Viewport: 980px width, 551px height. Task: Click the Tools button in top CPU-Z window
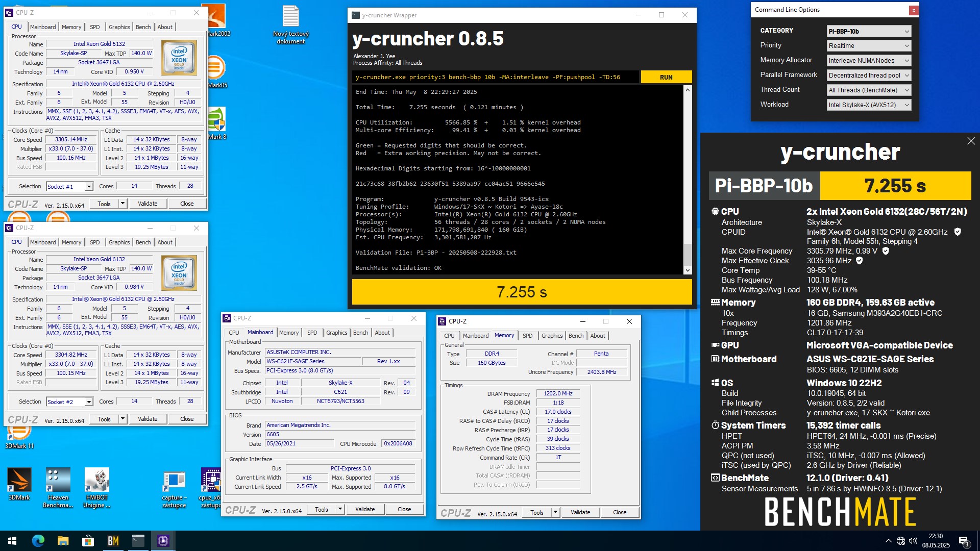pyautogui.click(x=104, y=204)
